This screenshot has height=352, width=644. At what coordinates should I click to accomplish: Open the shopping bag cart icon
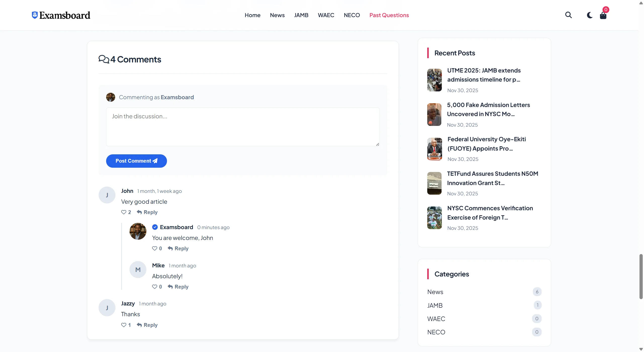point(603,16)
